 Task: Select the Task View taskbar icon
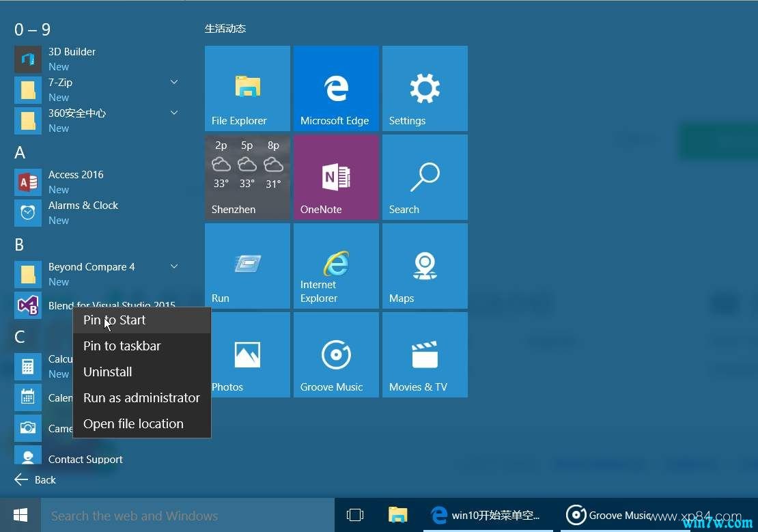[355, 515]
